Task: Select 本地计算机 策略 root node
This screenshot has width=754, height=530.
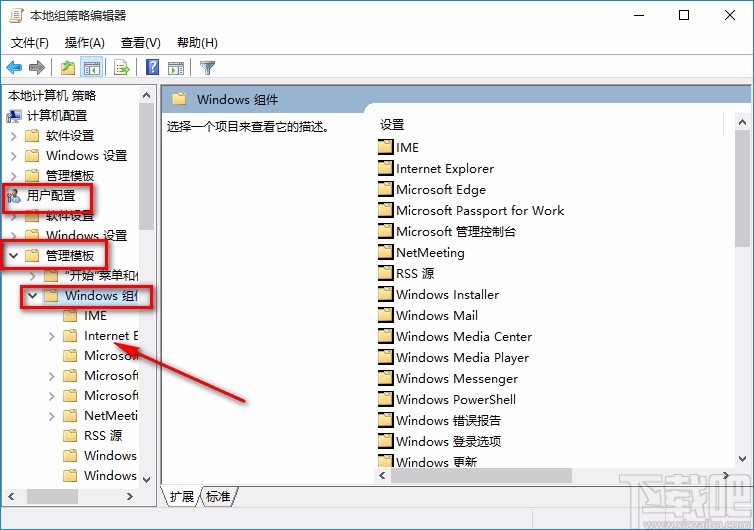Action: click(52, 96)
